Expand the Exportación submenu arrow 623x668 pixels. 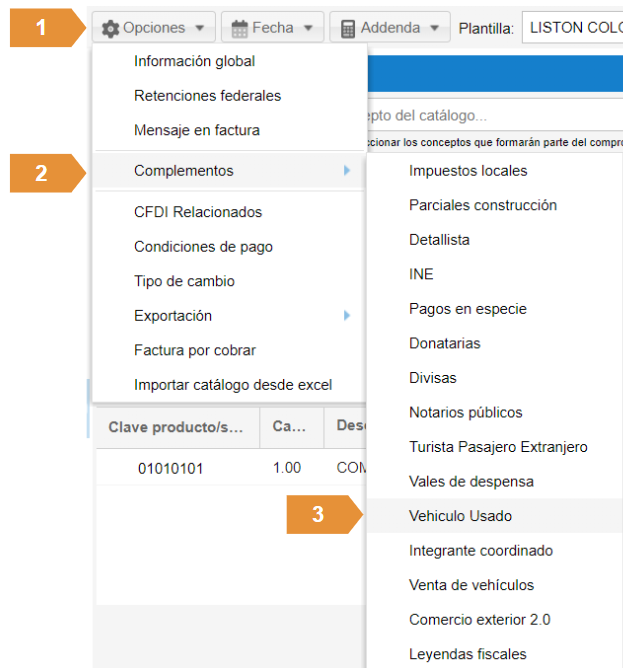click(x=347, y=316)
